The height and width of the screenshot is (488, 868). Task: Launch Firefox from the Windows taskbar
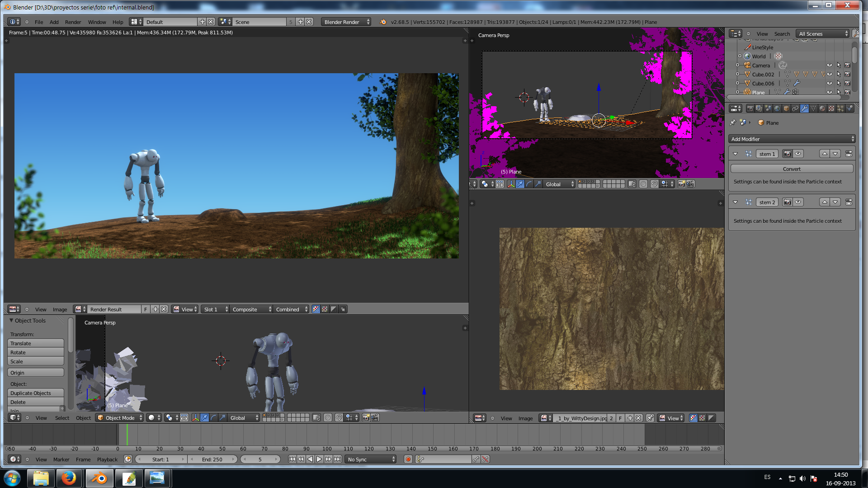tap(69, 478)
